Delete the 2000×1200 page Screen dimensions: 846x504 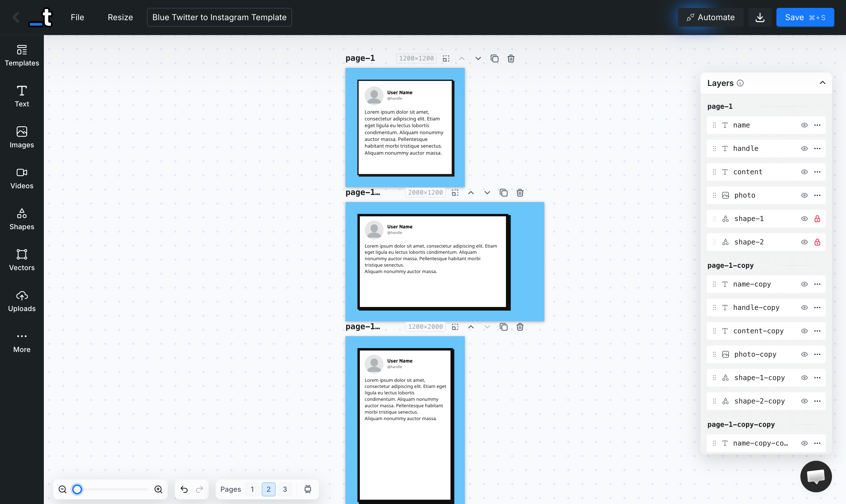[520, 193]
